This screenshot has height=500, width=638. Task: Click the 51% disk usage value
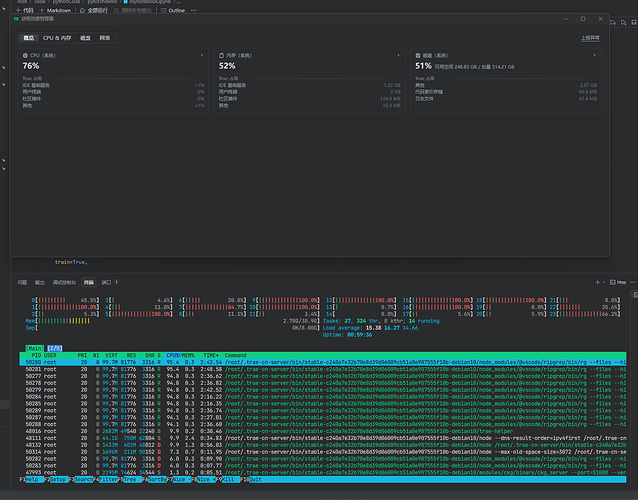pos(423,66)
